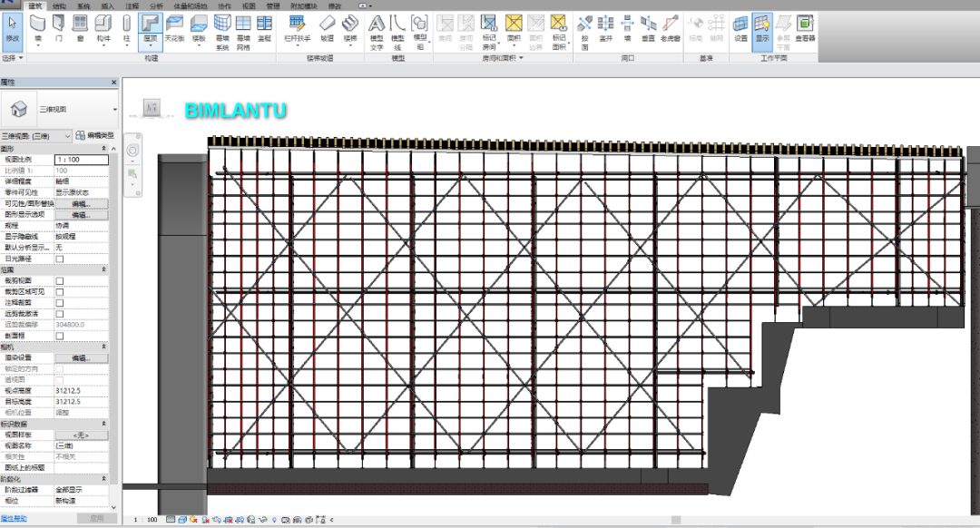Open the Select (选择) panel dropdown
Viewport: 980px width, 528px height.
[x=13, y=57]
